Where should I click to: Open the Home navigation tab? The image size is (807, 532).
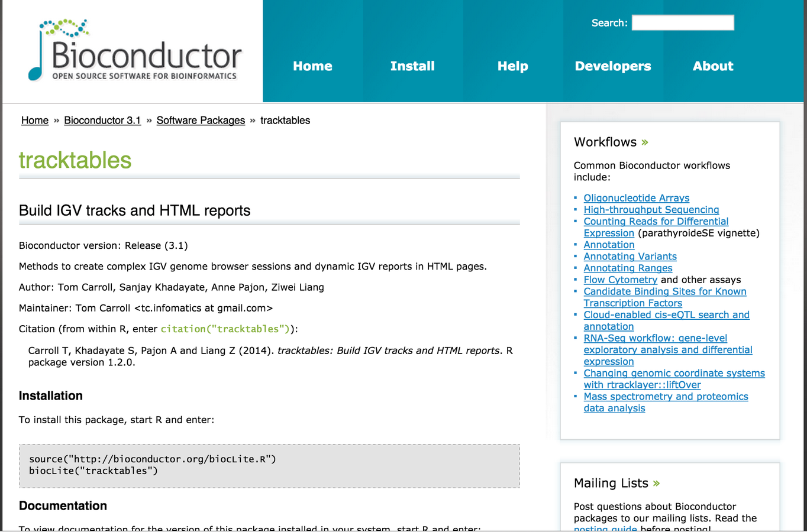pos(312,66)
